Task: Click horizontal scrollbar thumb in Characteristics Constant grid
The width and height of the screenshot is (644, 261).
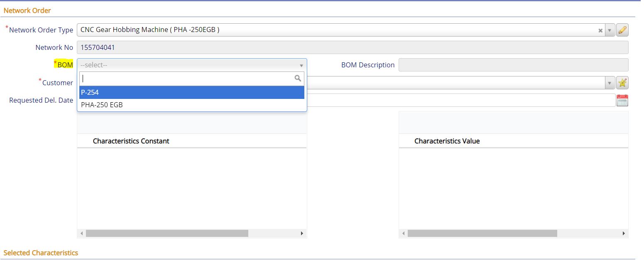Action: tap(167, 234)
